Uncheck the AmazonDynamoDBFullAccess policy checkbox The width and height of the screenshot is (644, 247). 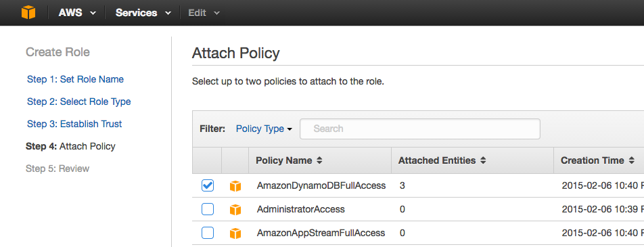click(x=208, y=186)
